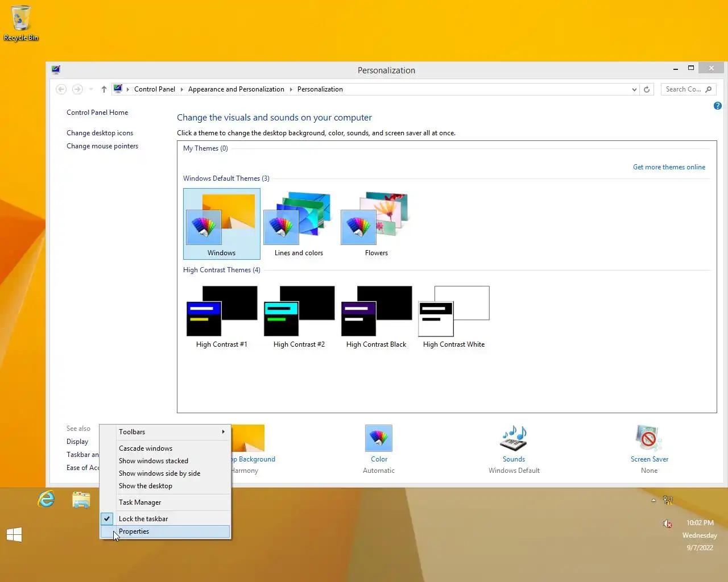Open Change desktop icons link
This screenshot has width=728, height=582.
point(100,133)
